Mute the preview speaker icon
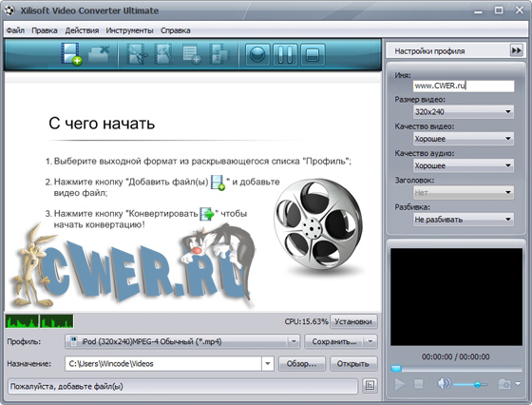532x405 pixels. click(x=444, y=384)
